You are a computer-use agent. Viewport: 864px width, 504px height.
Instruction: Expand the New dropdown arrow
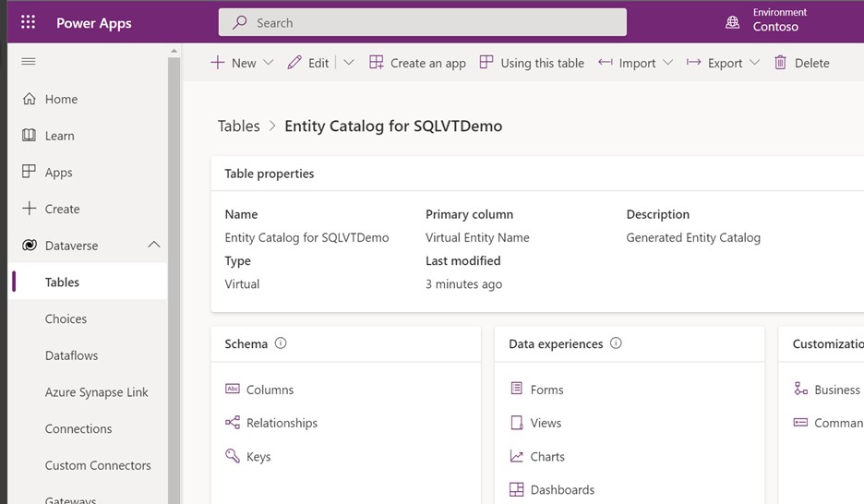point(269,63)
